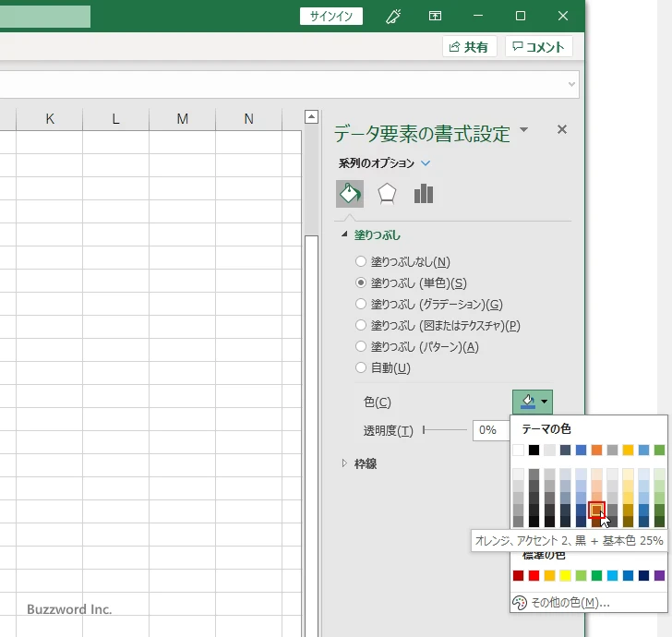Viewport: 672px width, 637px height.
Task: Pick purple standard color swatch
Action: pos(659,575)
